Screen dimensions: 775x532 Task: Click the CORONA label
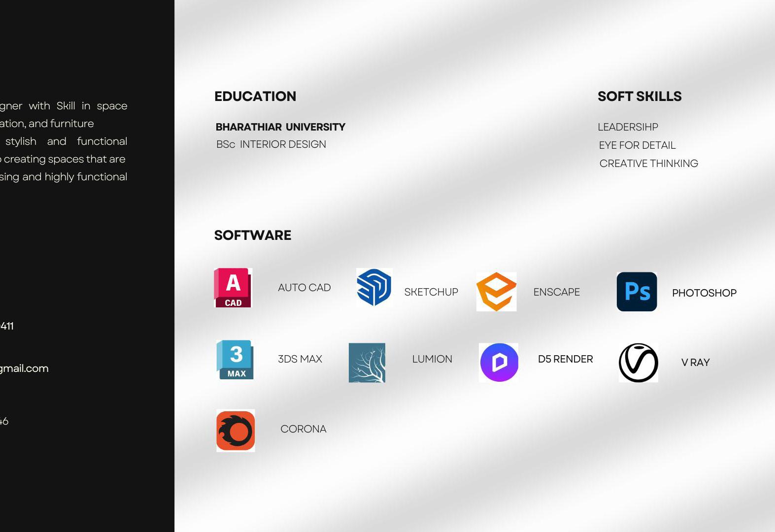tap(303, 429)
